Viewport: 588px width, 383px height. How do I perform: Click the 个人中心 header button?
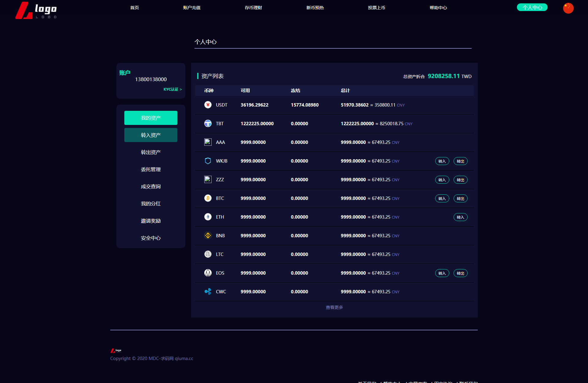click(x=532, y=7)
